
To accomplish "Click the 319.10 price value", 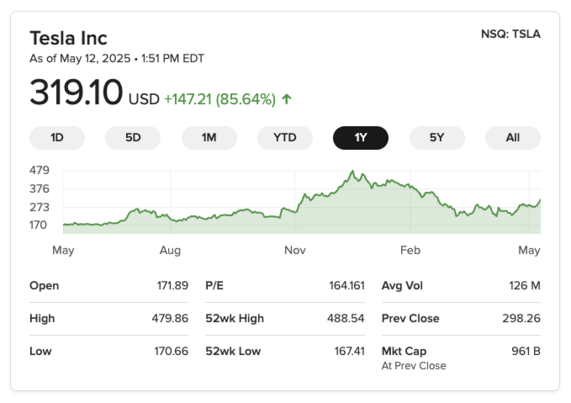I will 76,92.
